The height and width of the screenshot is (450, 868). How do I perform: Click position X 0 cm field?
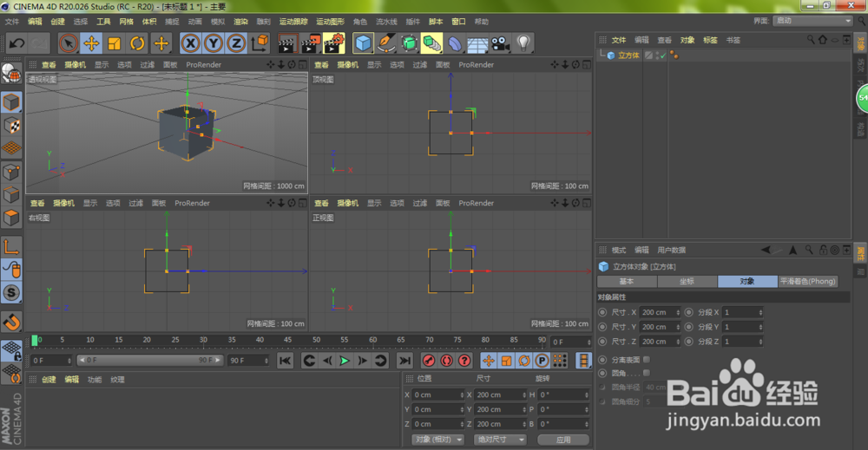[437, 395]
